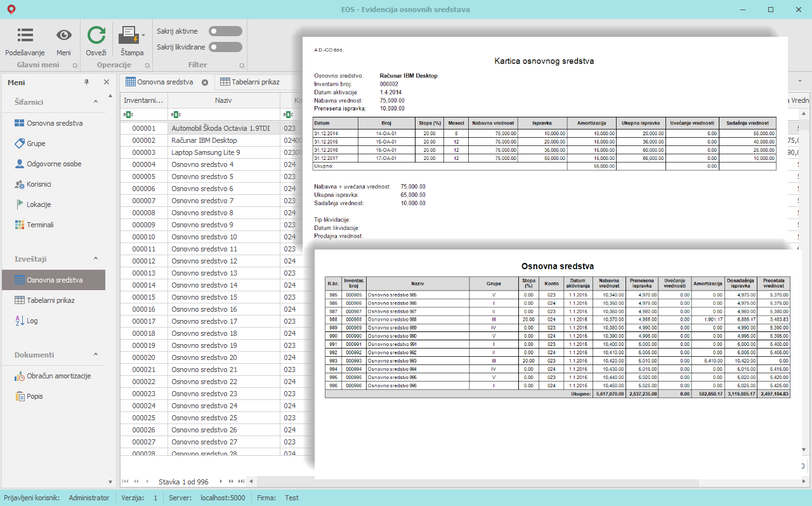Close the Osnovna sredstva tab

[x=205, y=83]
